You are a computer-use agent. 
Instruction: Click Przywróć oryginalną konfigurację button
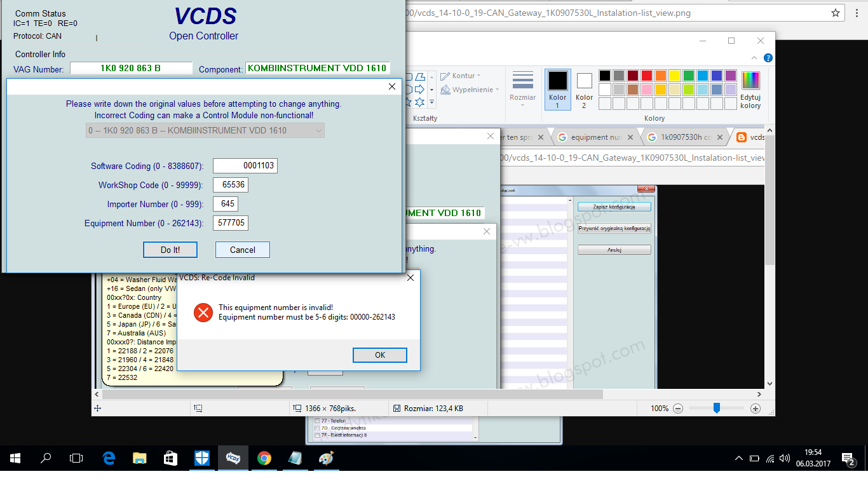pos(614,229)
